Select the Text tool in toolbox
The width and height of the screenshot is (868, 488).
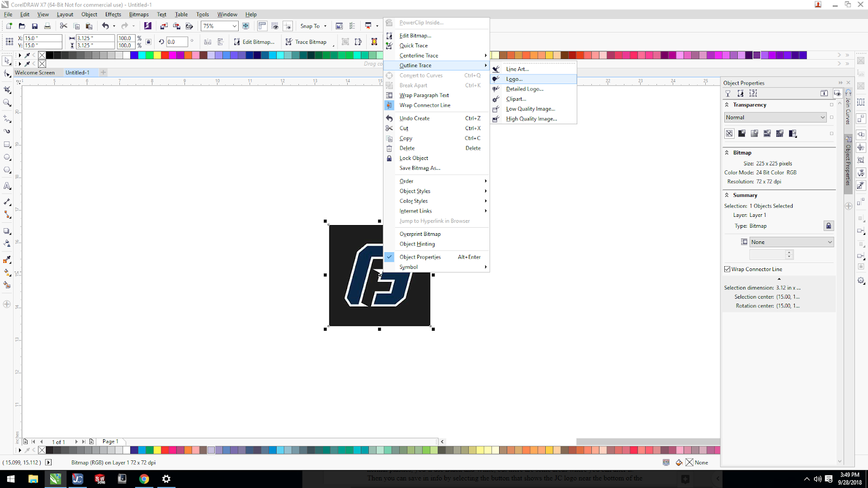pos(7,186)
